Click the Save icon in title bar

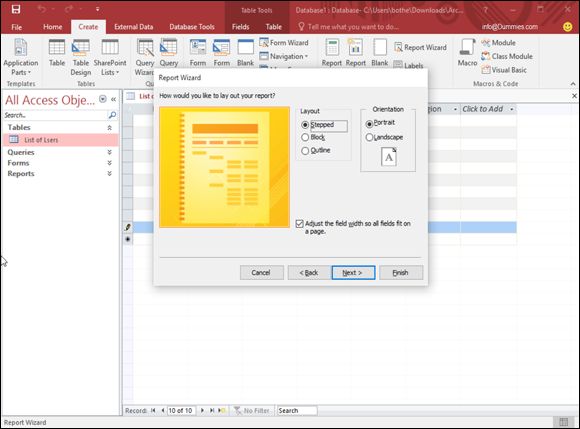click(x=16, y=9)
